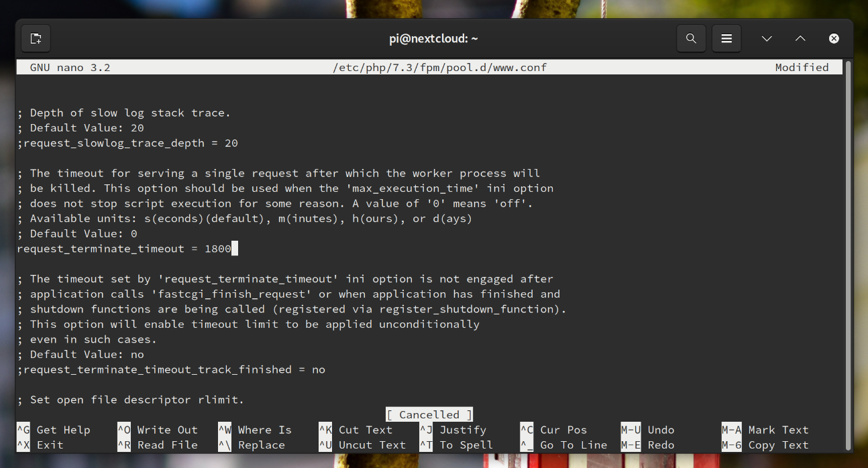The height and width of the screenshot is (468, 868).
Task: Click the Modified status indicator
Action: click(802, 67)
